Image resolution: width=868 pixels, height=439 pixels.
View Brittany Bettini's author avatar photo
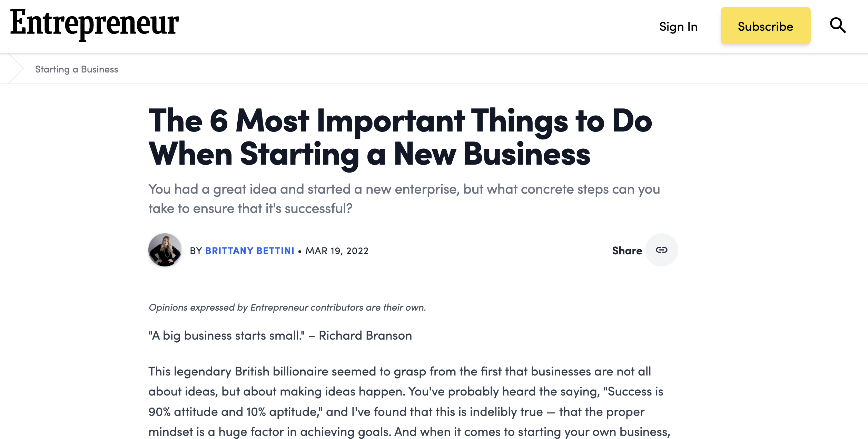(165, 250)
